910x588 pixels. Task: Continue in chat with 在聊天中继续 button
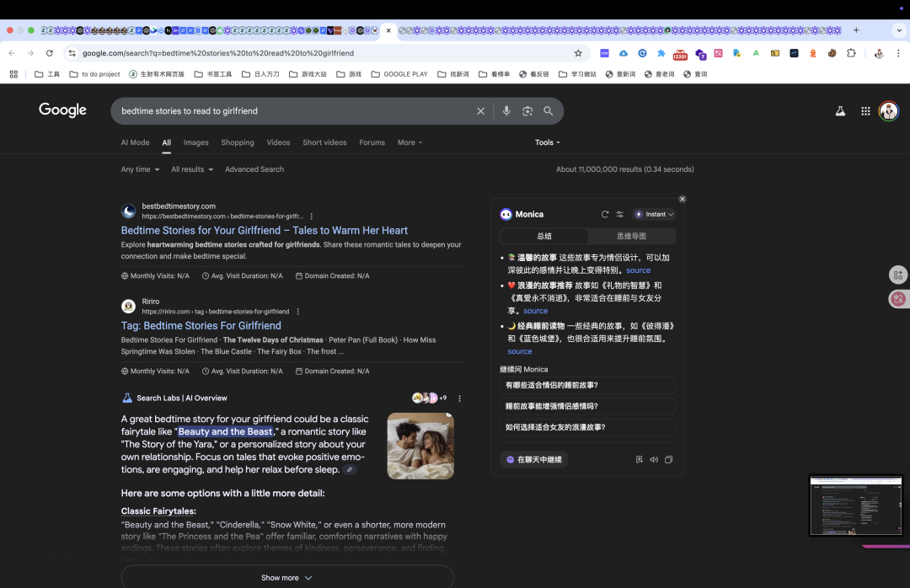point(534,460)
